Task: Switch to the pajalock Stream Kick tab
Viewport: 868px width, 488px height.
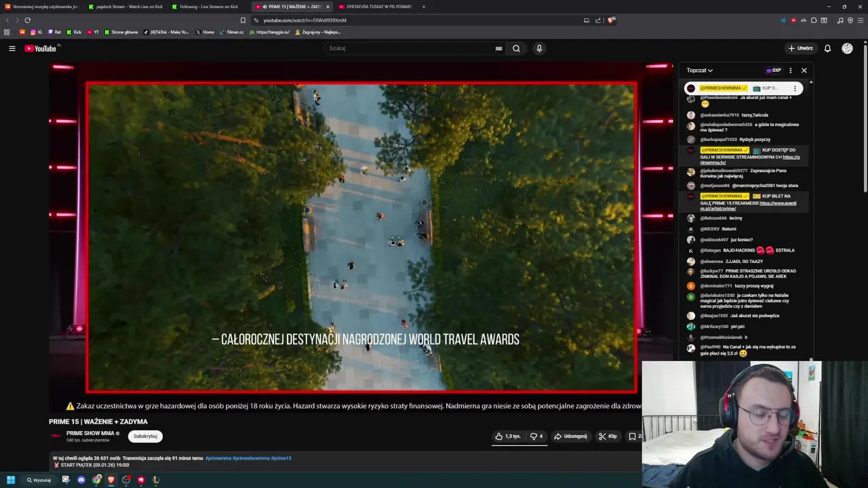Action: point(125,7)
